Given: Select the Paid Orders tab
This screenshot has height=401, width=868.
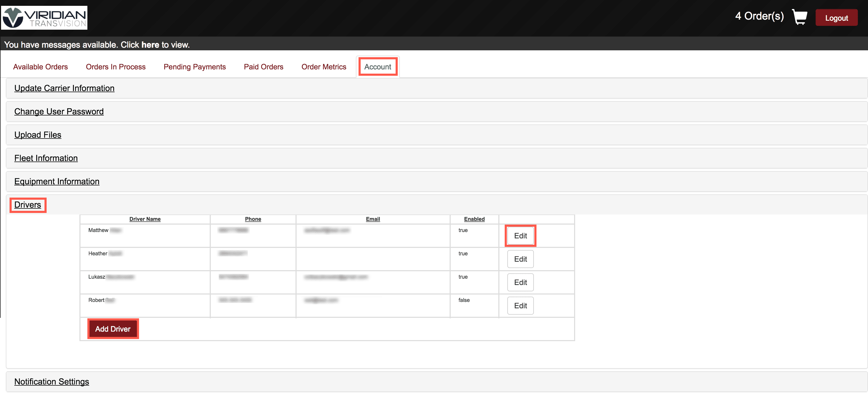Looking at the screenshot, I should pyautogui.click(x=263, y=67).
